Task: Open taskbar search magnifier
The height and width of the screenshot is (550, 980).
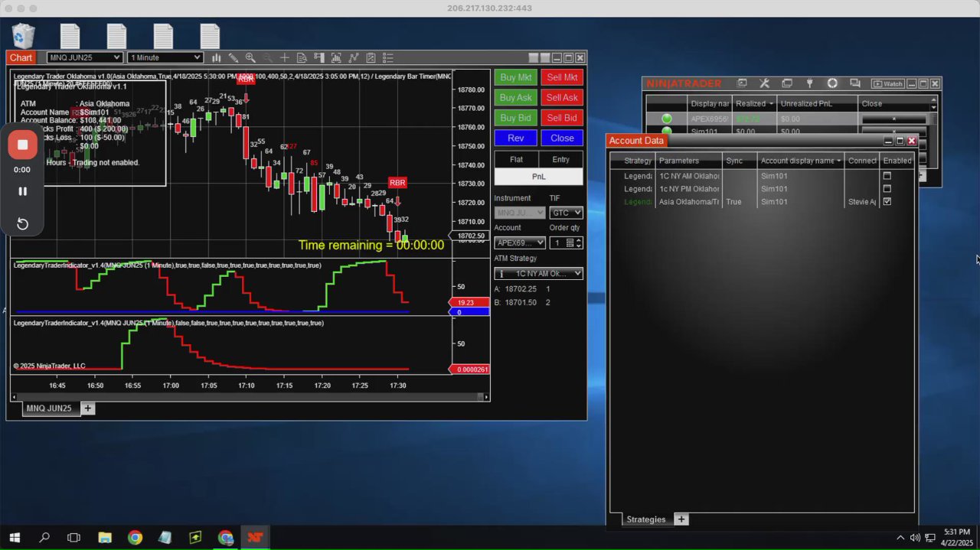Action: [x=44, y=538]
